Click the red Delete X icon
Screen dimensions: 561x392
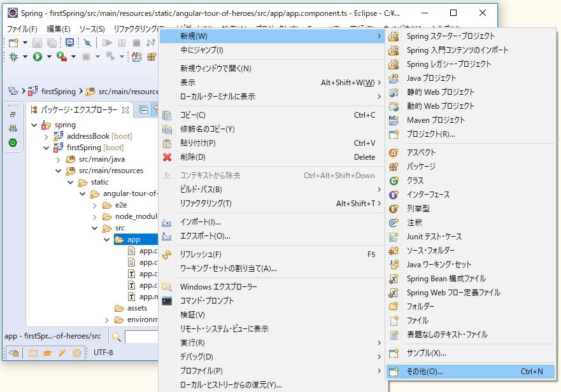pyautogui.click(x=167, y=157)
